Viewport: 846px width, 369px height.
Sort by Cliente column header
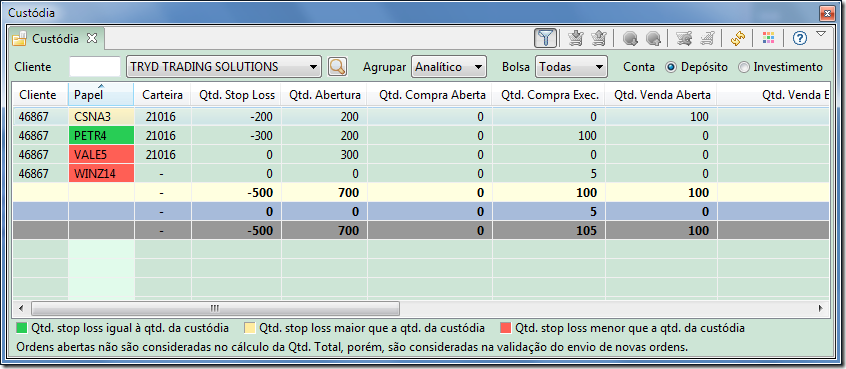[x=40, y=94]
